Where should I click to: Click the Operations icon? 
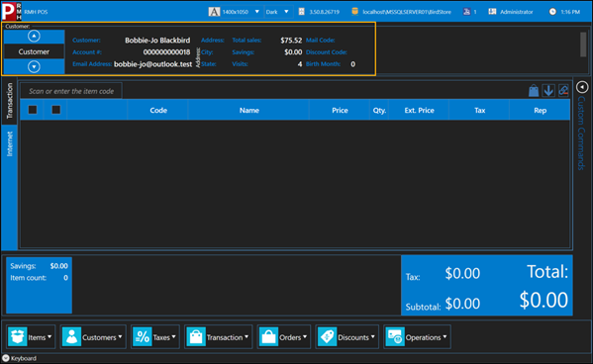tap(395, 336)
